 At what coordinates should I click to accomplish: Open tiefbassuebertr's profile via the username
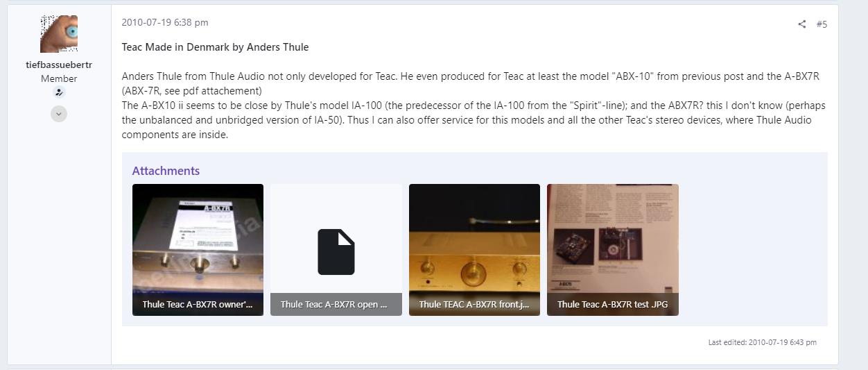[59, 65]
